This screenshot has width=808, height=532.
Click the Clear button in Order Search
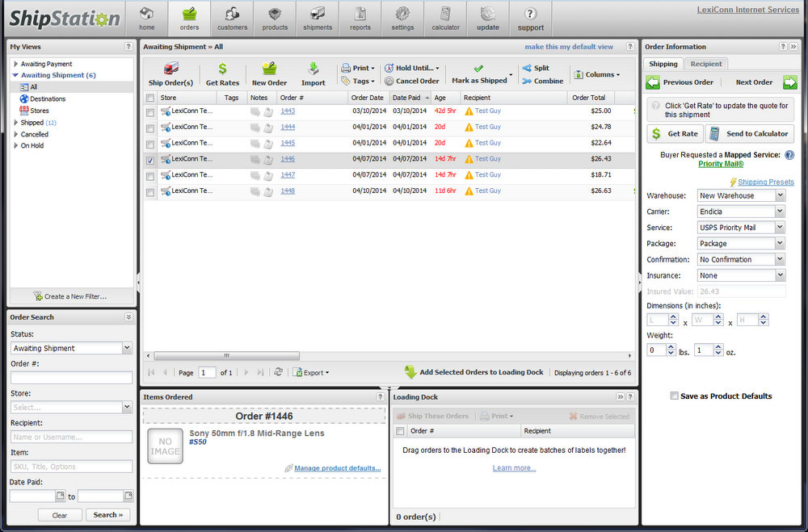click(60, 514)
